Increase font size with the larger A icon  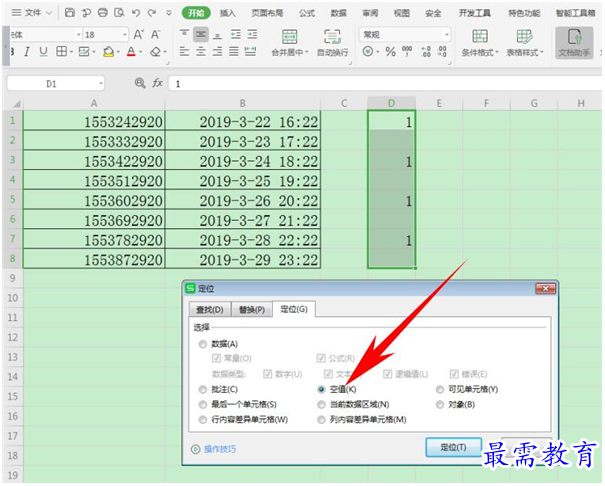tap(139, 35)
